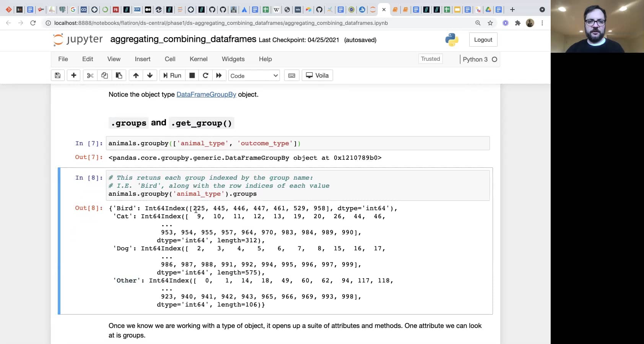644x344 pixels.
Task: Move selected cell down arrow
Action: coord(150,75)
